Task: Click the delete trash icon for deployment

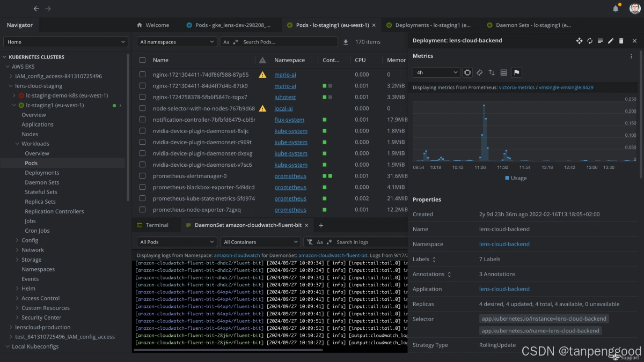Action: (x=621, y=41)
